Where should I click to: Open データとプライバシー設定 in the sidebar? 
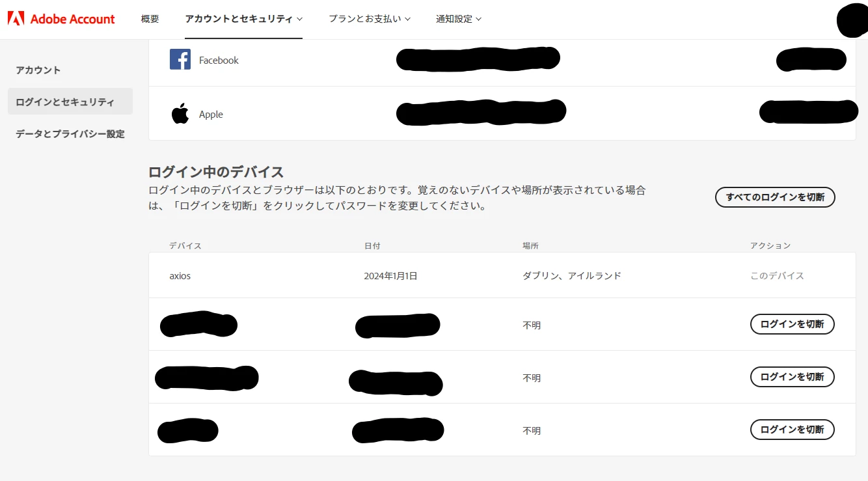pos(70,133)
